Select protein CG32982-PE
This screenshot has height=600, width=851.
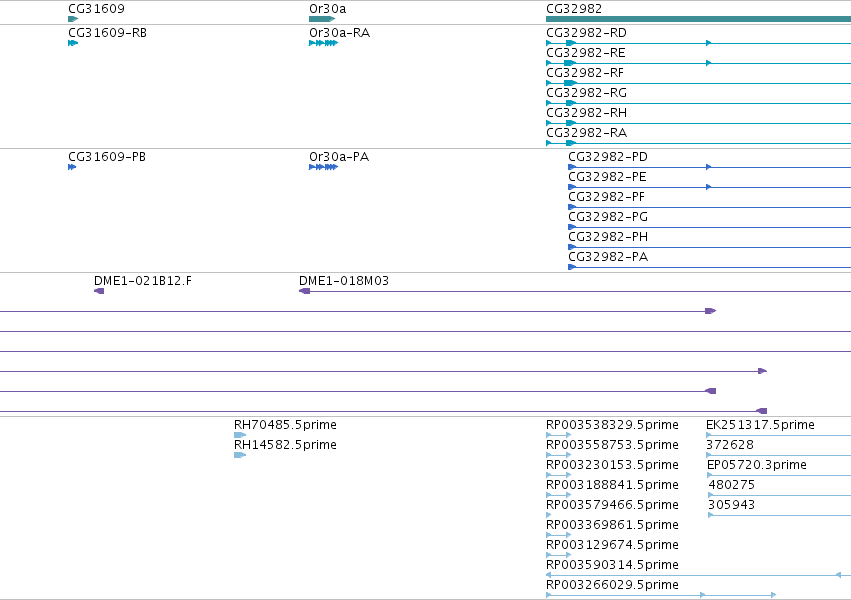pyautogui.click(x=607, y=177)
